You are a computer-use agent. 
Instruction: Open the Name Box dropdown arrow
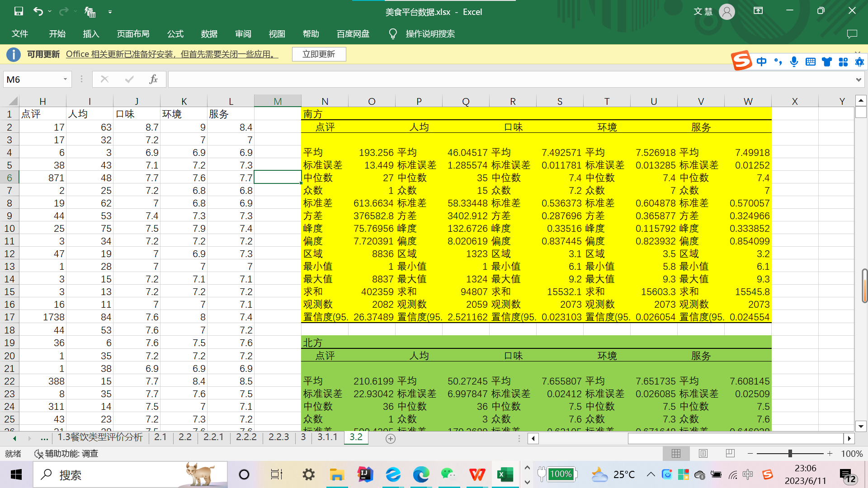(x=65, y=80)
